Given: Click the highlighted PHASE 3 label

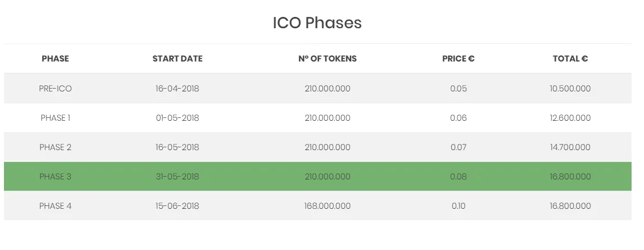Looking at the screenshot, I should click(x=55, y=177).
